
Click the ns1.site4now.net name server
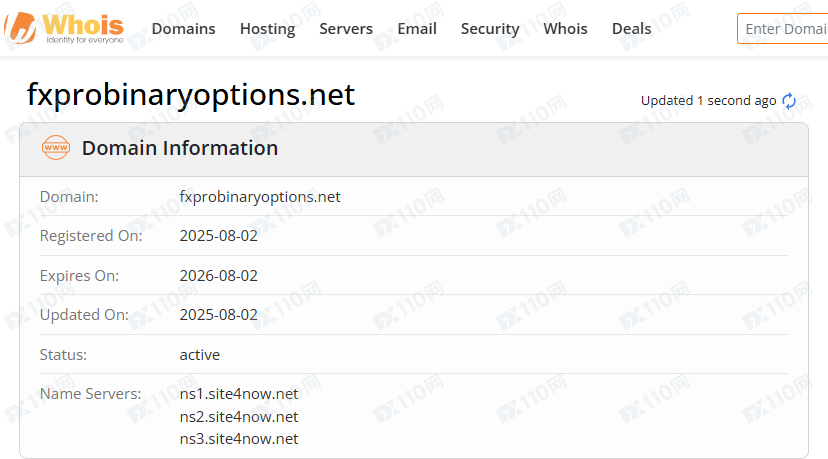239,394
